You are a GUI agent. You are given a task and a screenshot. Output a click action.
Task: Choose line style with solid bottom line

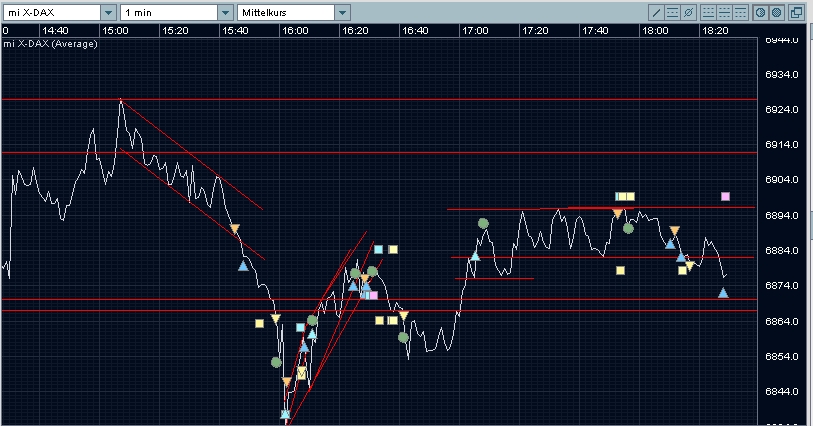pyautogui.click(x=708, y=12)
